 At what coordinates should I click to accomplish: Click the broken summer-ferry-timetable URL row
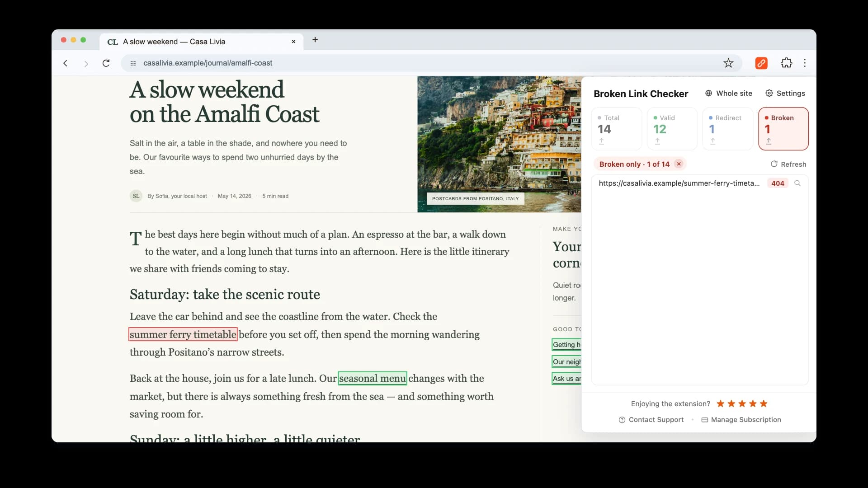[700, 183]
